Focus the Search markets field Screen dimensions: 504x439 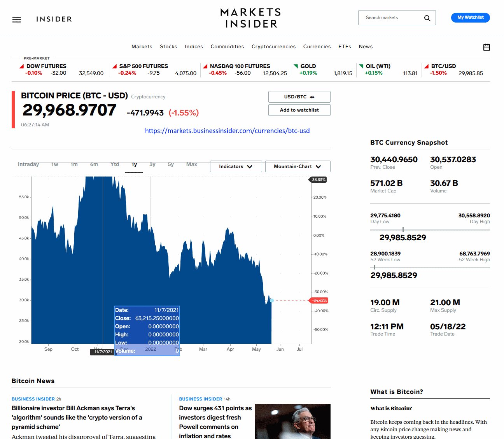pyautogui.click(x=397, y=18)
